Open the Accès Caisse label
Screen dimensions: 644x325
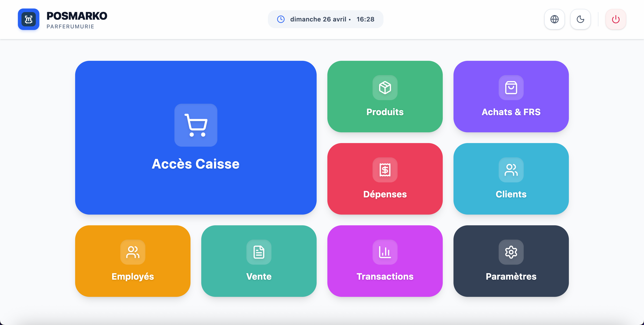pos(195,164)
